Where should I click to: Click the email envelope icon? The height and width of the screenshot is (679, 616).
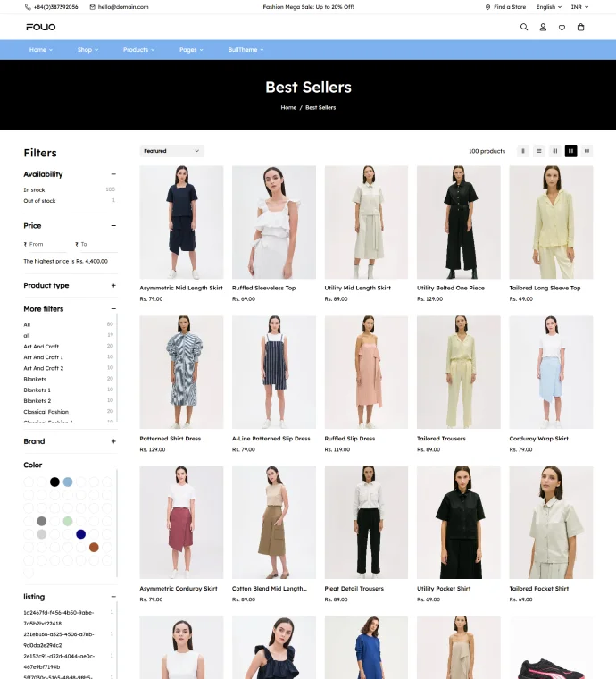click(x=92, y=7)
